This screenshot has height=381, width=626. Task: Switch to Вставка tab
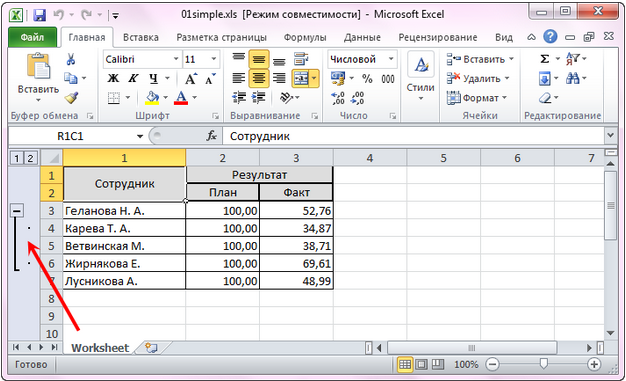click(141, 38)
